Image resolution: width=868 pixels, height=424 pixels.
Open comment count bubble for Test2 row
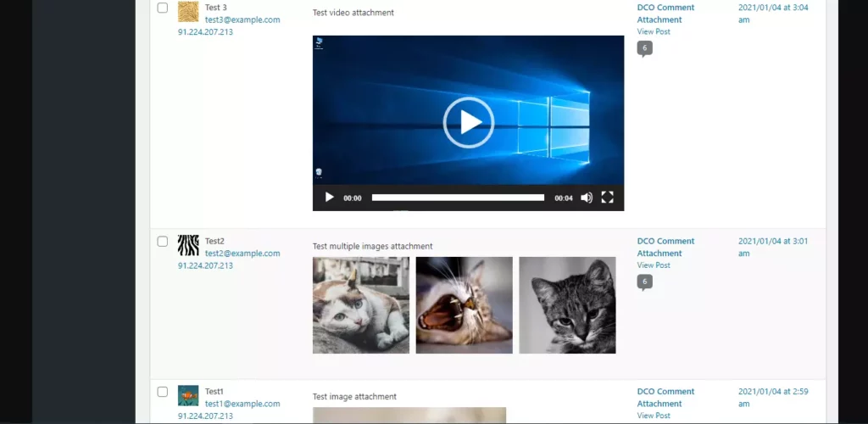(x=645, y=282)
